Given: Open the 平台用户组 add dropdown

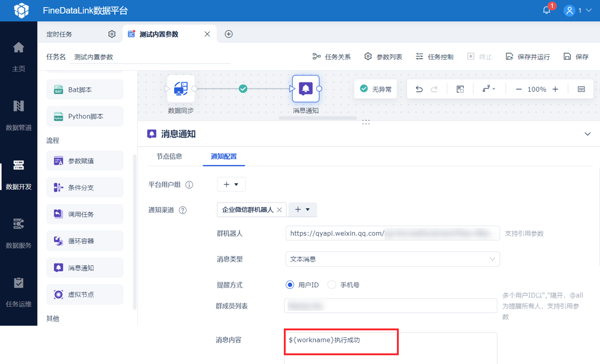Looking at the screenshot, I should [231, 185].
